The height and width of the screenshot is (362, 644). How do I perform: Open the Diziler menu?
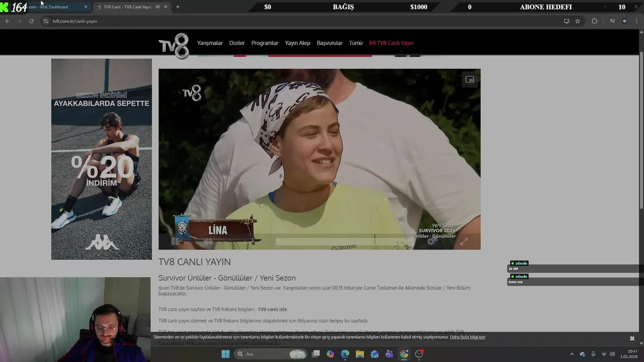point(237,43)
